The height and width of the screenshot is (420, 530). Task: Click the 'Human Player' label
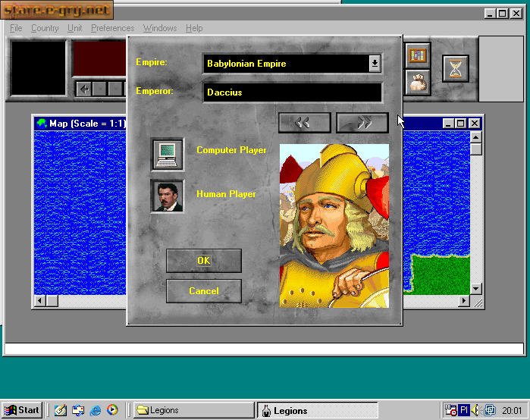click(x=226, y=194)
